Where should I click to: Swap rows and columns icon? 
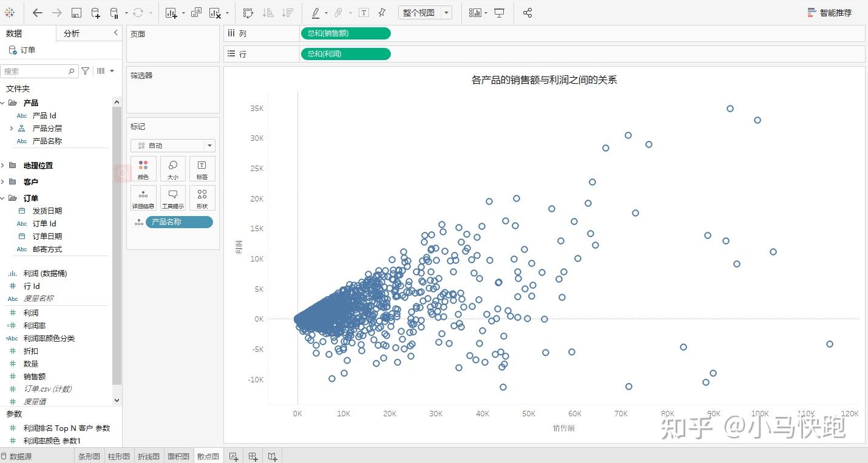pyautogui.click(x=248, y=13)
